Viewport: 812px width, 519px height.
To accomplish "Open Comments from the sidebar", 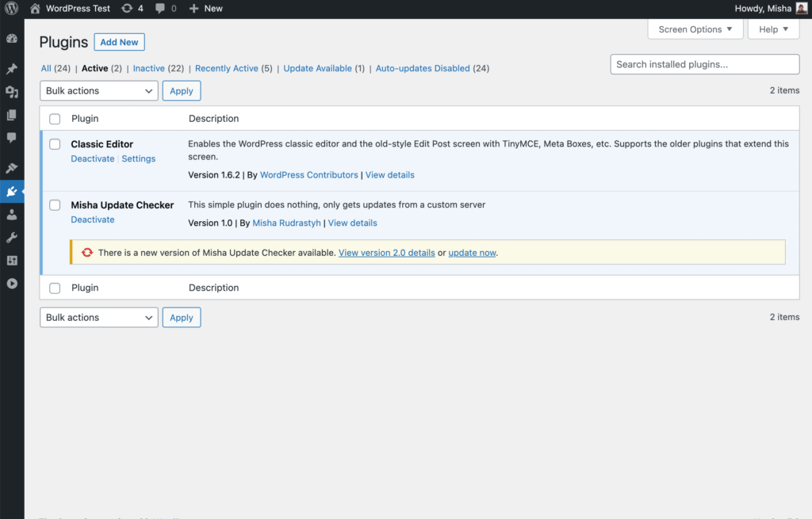I will click(x=12, y=138).
